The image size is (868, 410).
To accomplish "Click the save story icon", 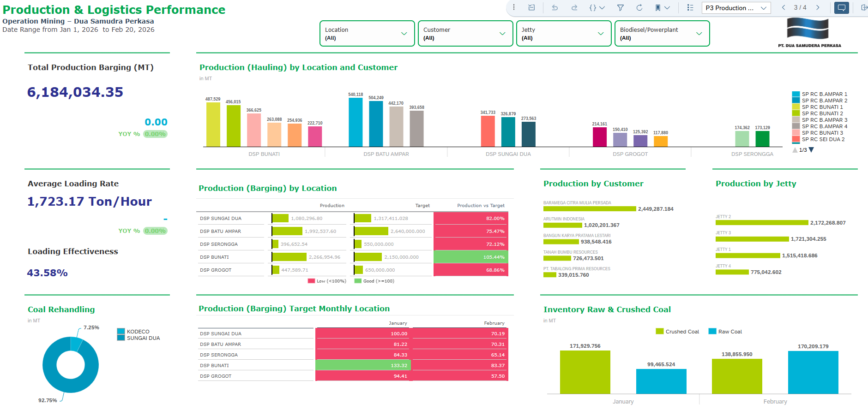I will [531, 7].
